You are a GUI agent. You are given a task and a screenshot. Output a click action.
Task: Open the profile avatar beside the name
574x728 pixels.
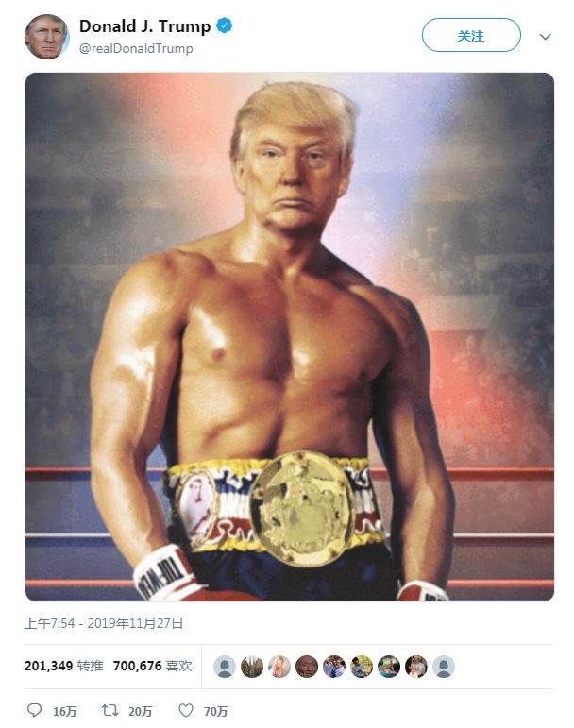46,37
